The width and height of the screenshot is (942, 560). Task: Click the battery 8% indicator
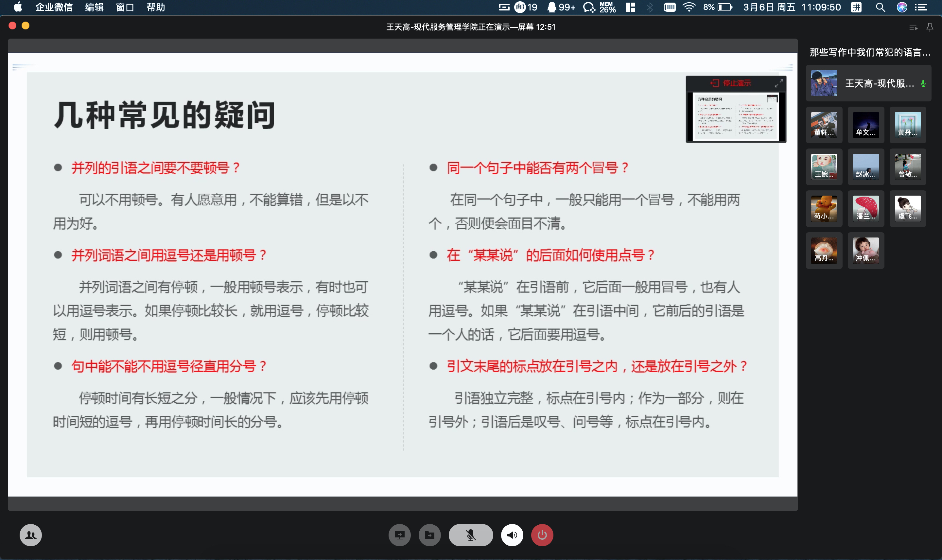(718, 7)
